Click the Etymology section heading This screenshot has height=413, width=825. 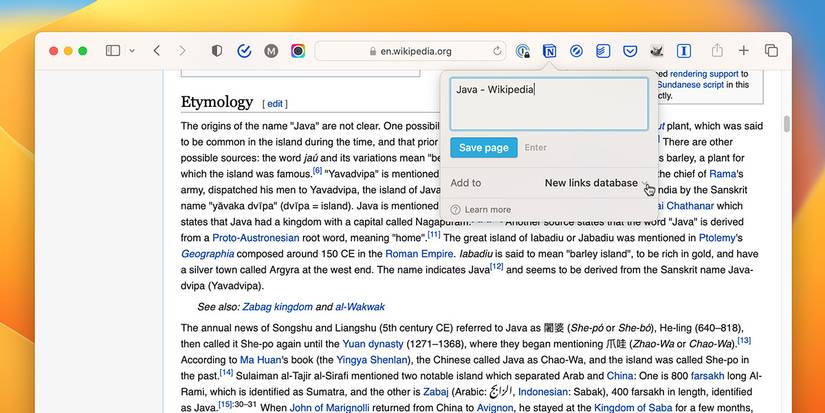click(217, 102)
